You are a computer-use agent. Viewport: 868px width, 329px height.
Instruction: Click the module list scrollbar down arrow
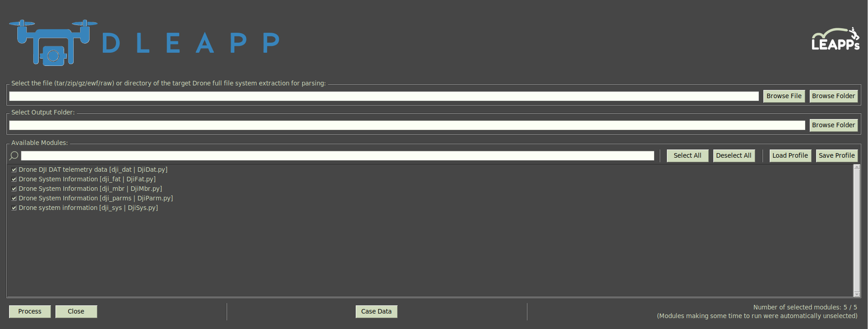pyautogui.click(x=857, y=294)
